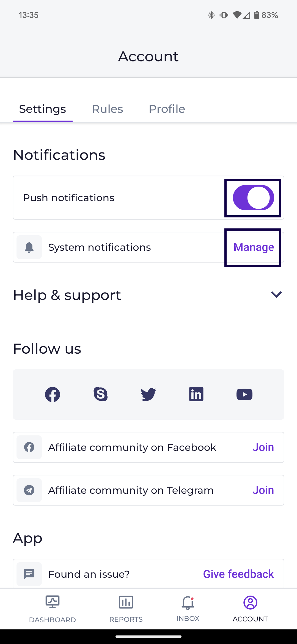This screenshot has width=297, height=644.
Task: Open the Reports chart icon
Action: pyautogui.click(x=126, y=603)
